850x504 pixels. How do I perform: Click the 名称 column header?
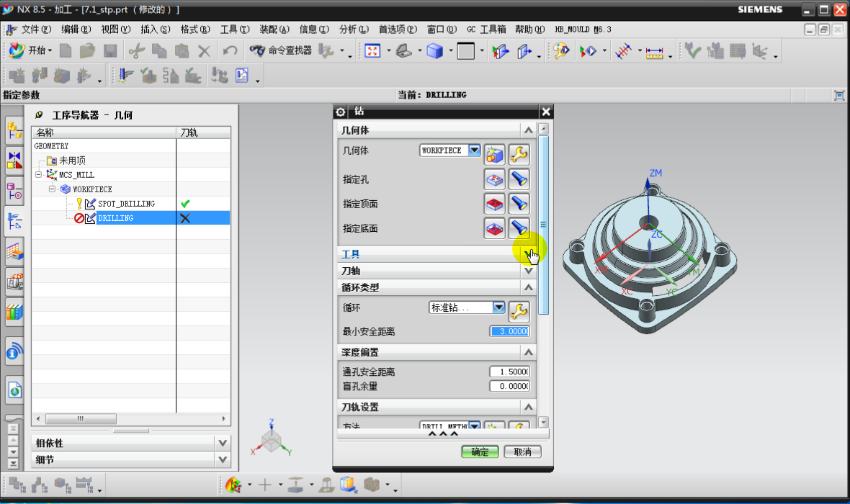coord(104,132)
